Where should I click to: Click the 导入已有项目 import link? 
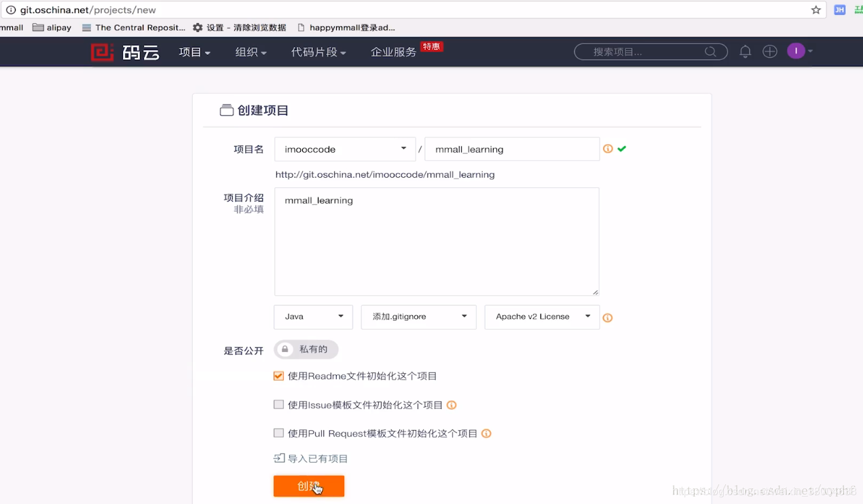310,458
